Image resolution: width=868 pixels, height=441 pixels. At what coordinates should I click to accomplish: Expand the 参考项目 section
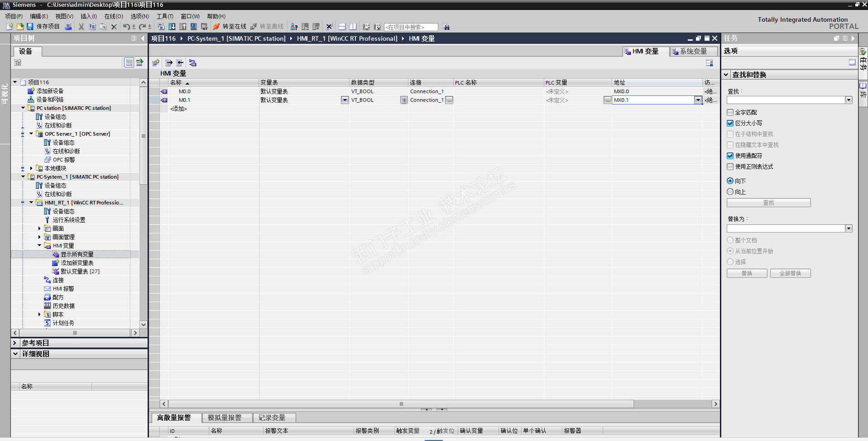tap(15, 343)
